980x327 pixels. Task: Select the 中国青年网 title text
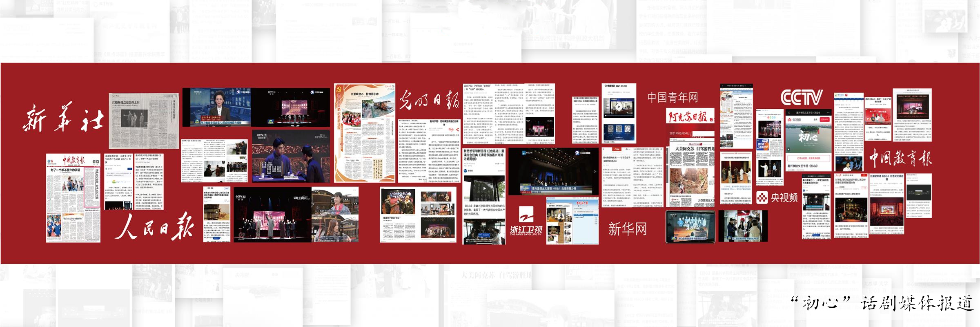pyautogui.click(x=672, y=97)
